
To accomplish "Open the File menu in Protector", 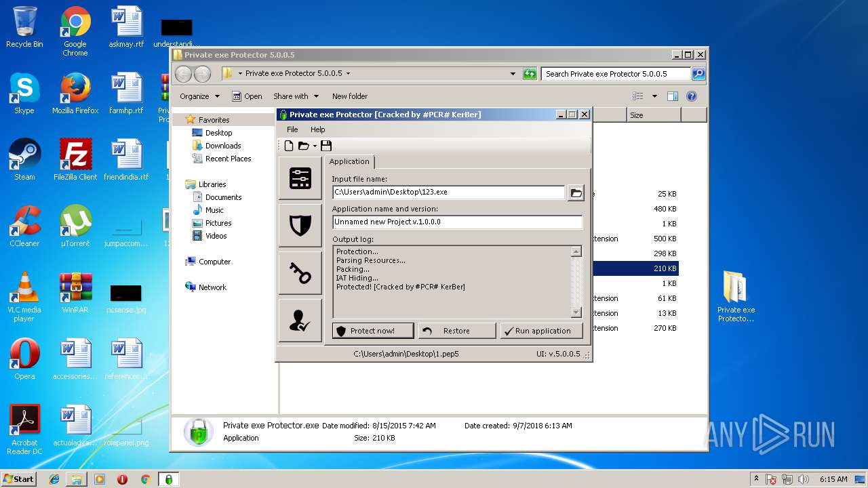I will pyautogui.click(x=292, y=129).
